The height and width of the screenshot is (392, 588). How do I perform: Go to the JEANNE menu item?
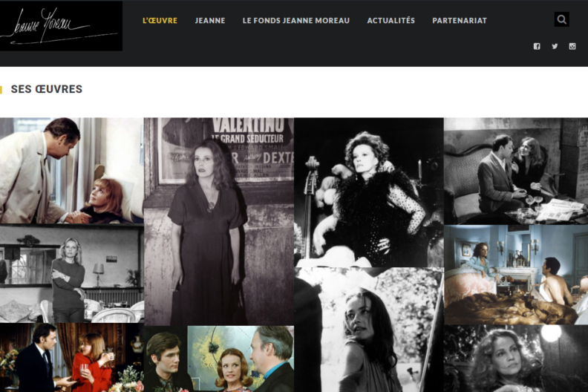(210, 21)
